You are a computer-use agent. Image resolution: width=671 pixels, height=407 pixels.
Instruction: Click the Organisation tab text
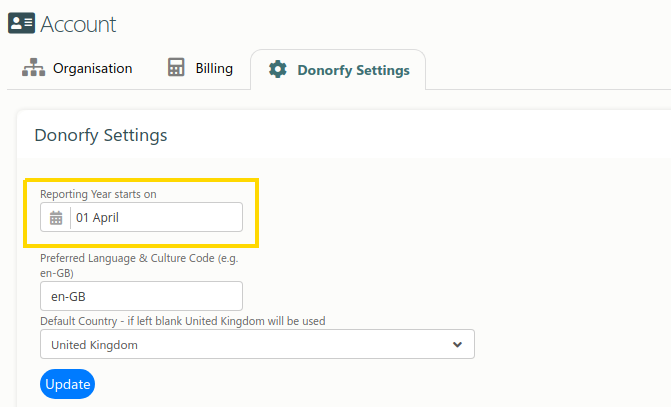click(x=92, y=68)
